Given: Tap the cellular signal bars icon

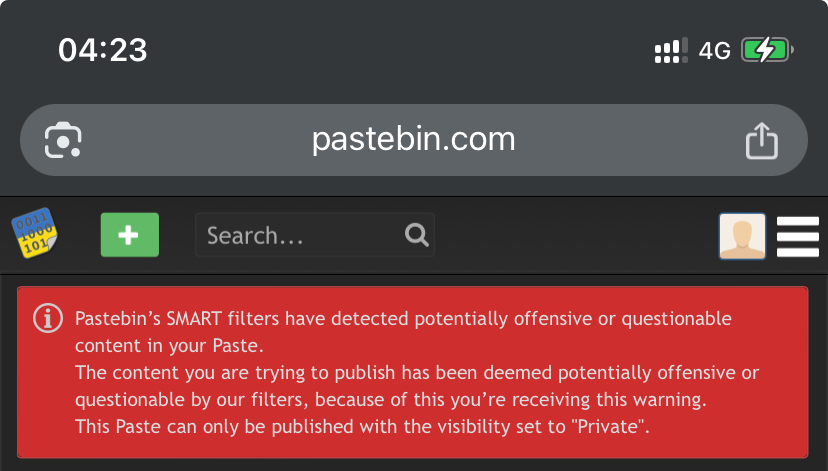Looking at the screenshot, I should pyautogui.click(x=671, y=50).
